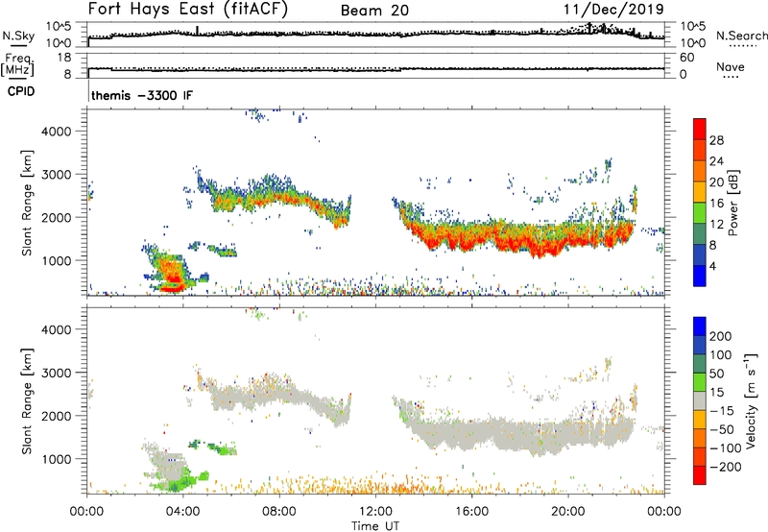
Task: Select the bottom blue segment of Power colorbar
Action: point(700,276)
